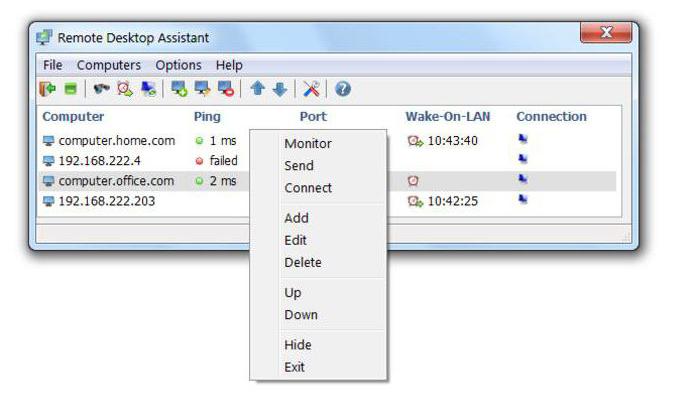Click the Remote Desktop Assistant title bar icon

[44, 38]
